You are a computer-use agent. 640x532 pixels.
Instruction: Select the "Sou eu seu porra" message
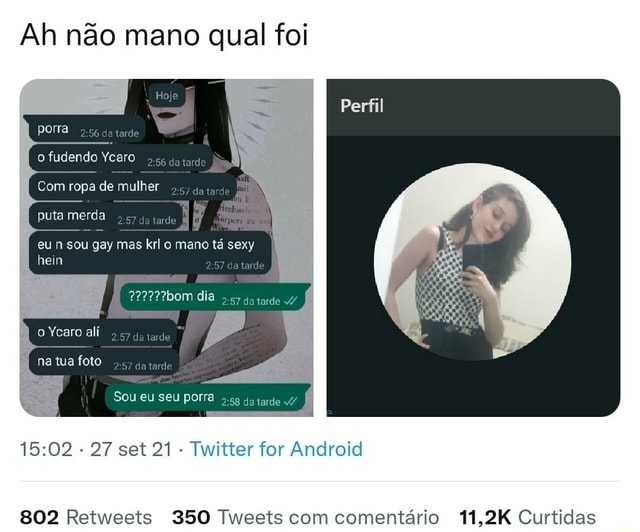tap(208, 397)
